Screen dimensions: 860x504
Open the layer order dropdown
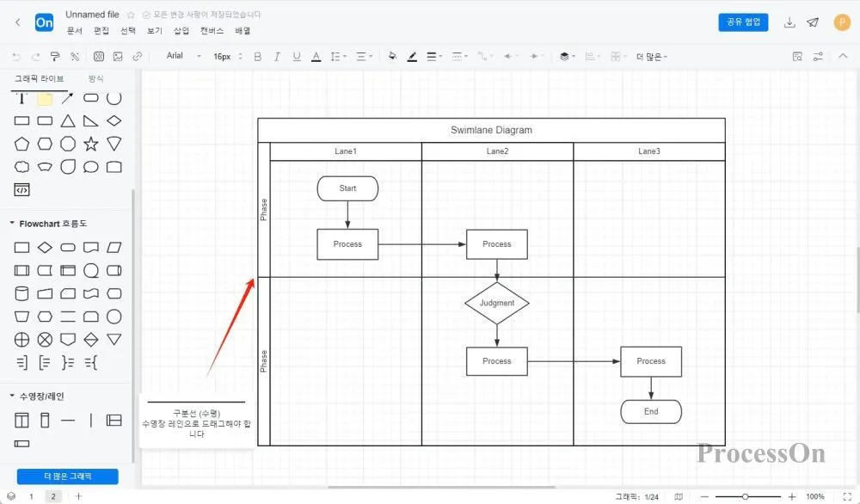click(567, 57)
